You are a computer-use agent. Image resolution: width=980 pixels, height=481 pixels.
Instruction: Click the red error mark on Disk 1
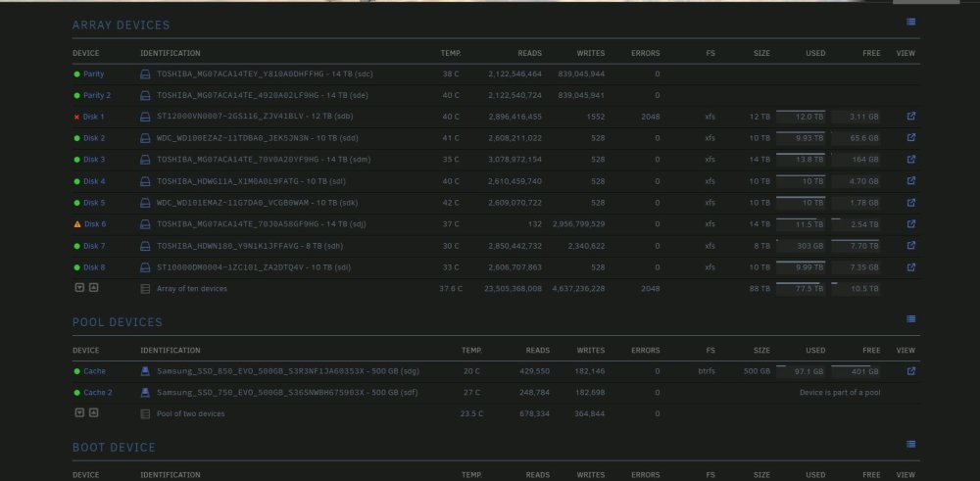[x=76, y=117]
